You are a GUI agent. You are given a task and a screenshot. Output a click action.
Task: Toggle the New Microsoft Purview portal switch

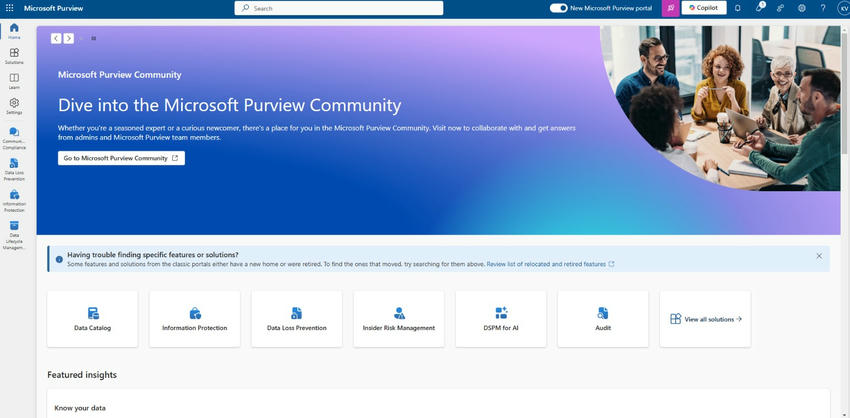point(558,8)
